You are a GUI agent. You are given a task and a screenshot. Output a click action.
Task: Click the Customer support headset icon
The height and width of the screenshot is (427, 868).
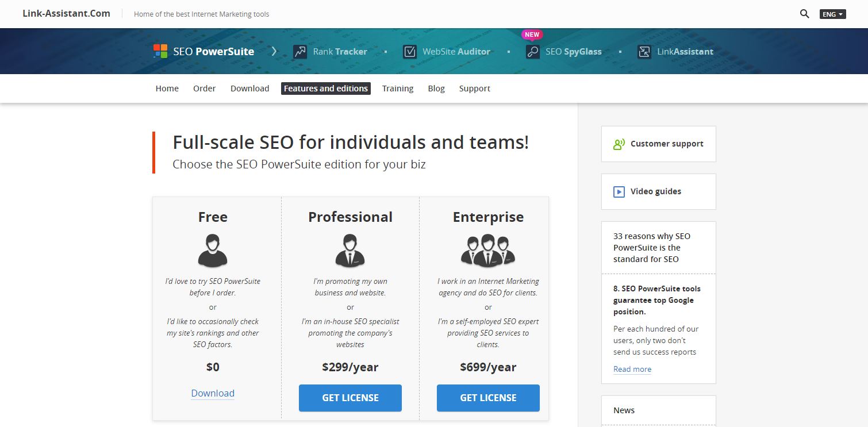(x=619, y=144)
